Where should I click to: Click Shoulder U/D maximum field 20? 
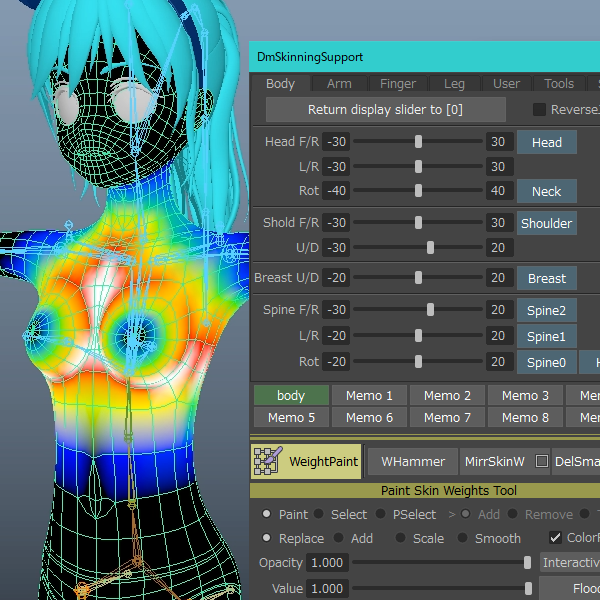click(499, 248)
